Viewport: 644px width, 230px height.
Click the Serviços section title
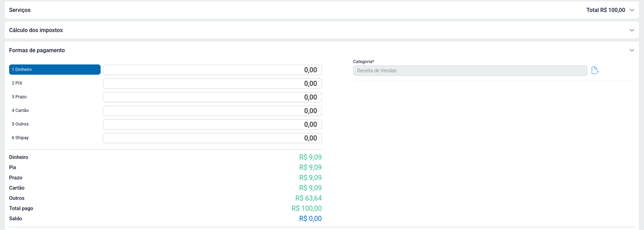pyautogui.click(x=20, y=10)
